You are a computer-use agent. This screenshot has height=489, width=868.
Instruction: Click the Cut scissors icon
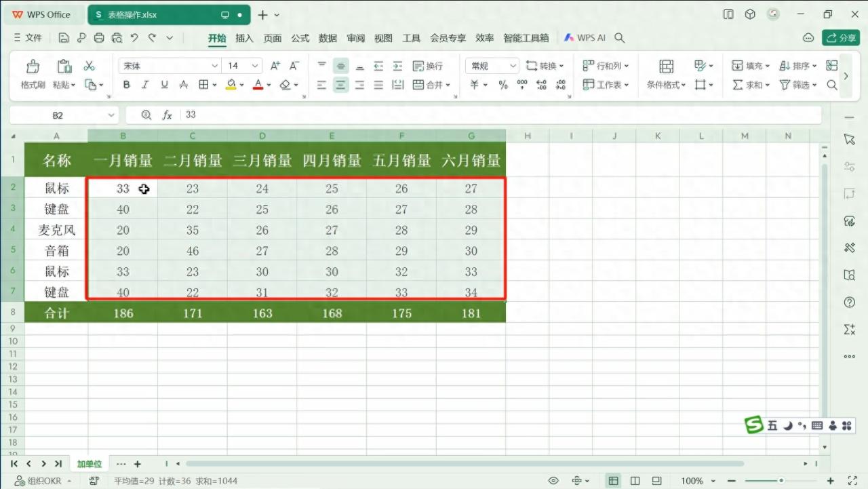(89, 66)
